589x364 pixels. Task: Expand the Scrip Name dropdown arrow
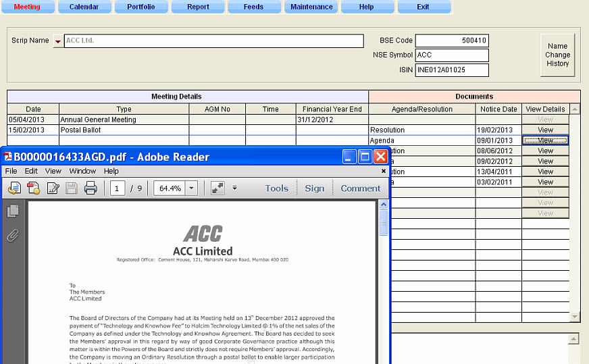(58, 41)
